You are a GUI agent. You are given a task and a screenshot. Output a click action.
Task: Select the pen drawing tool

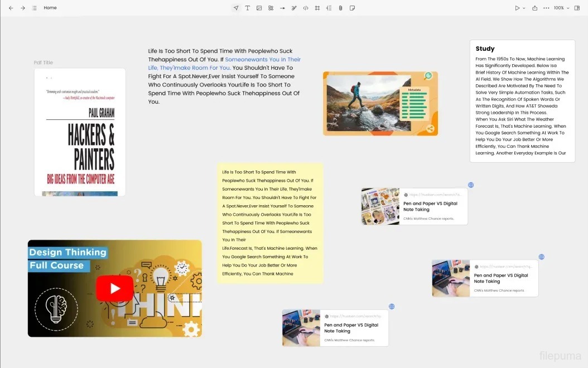[x=294, y=8]
